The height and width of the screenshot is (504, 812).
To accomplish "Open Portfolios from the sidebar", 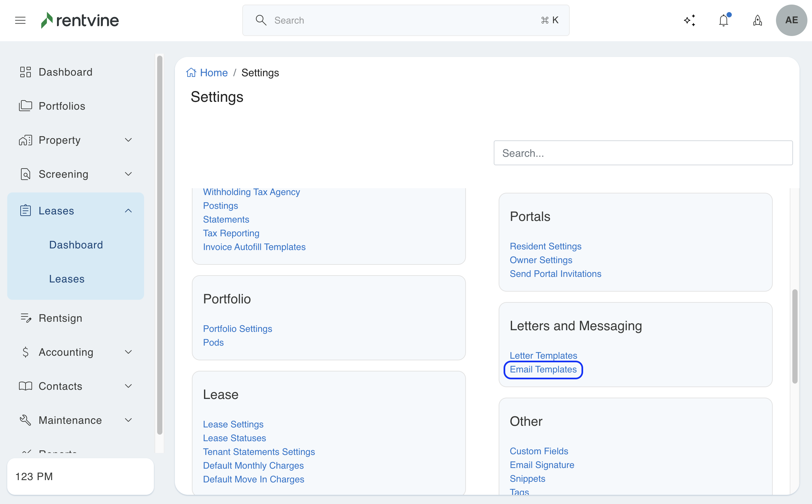I will click(x=62, y=106).
